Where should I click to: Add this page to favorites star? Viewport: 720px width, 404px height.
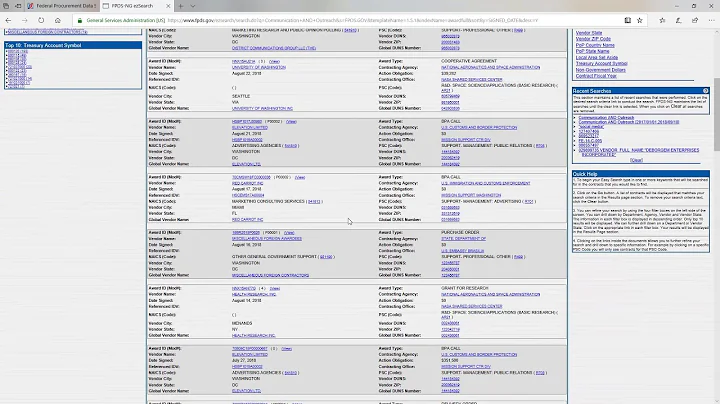tap(640, 20)
